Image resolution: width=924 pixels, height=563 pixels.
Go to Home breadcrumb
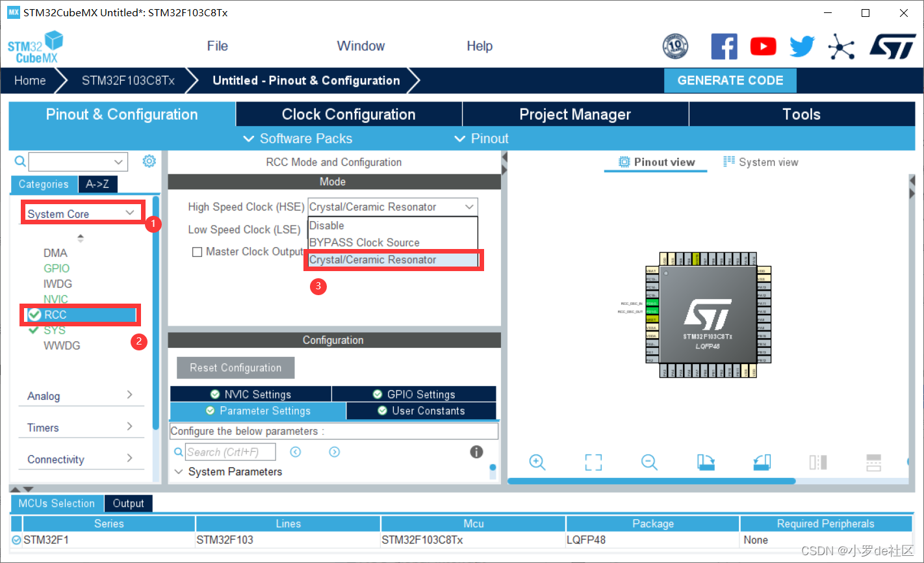[30, 81]
